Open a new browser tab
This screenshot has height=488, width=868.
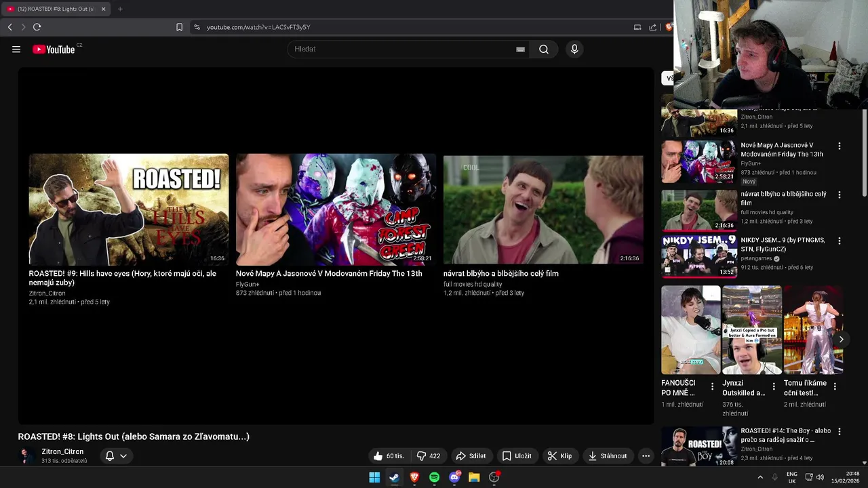pos(120,9)
